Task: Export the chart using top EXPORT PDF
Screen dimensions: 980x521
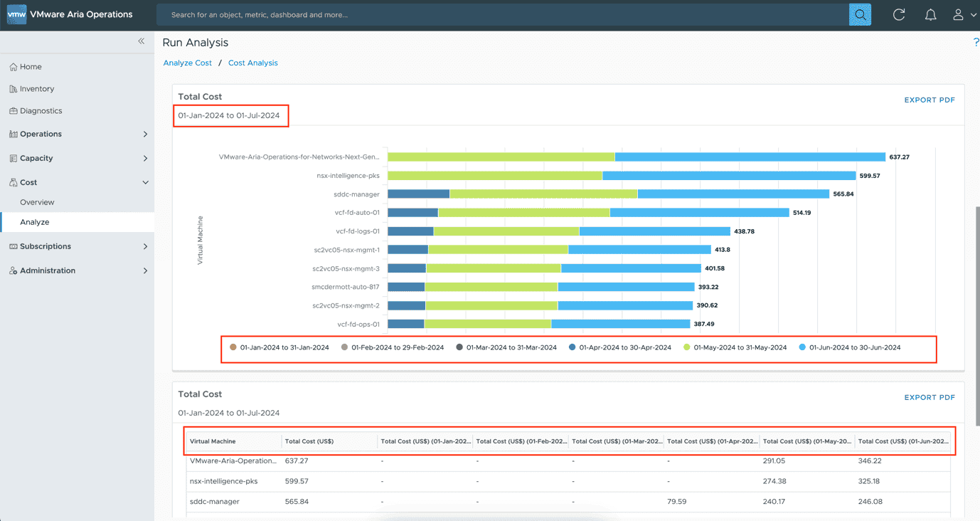Action: pyautogui.click(x=929, y=100)
